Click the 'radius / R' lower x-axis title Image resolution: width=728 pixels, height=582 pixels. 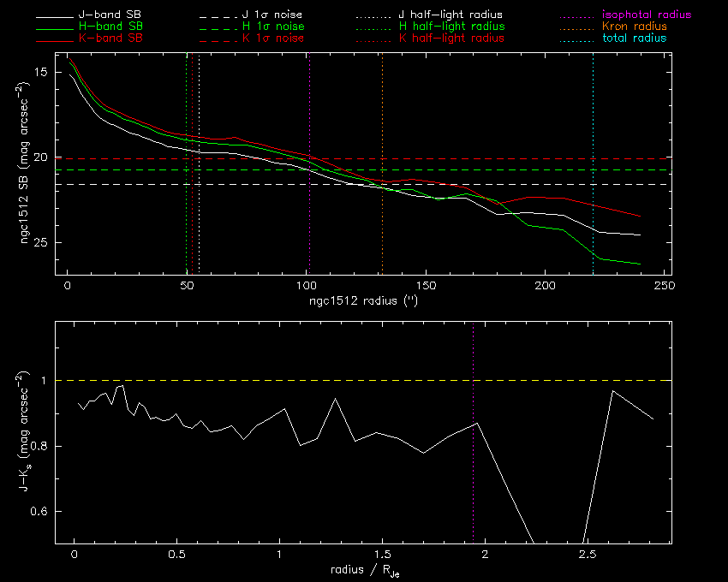pos(363,571)
